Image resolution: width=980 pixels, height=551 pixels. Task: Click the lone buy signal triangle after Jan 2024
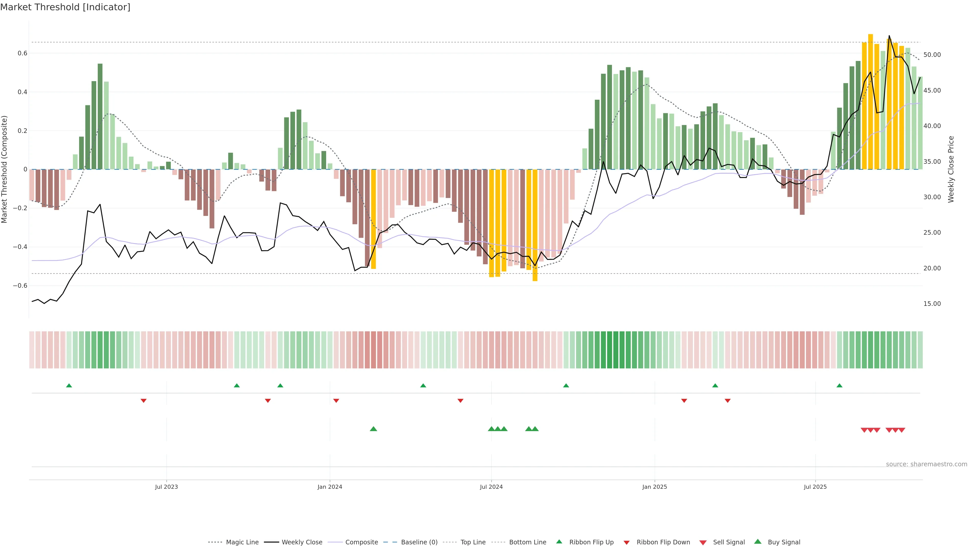click(x=373, y=429)
